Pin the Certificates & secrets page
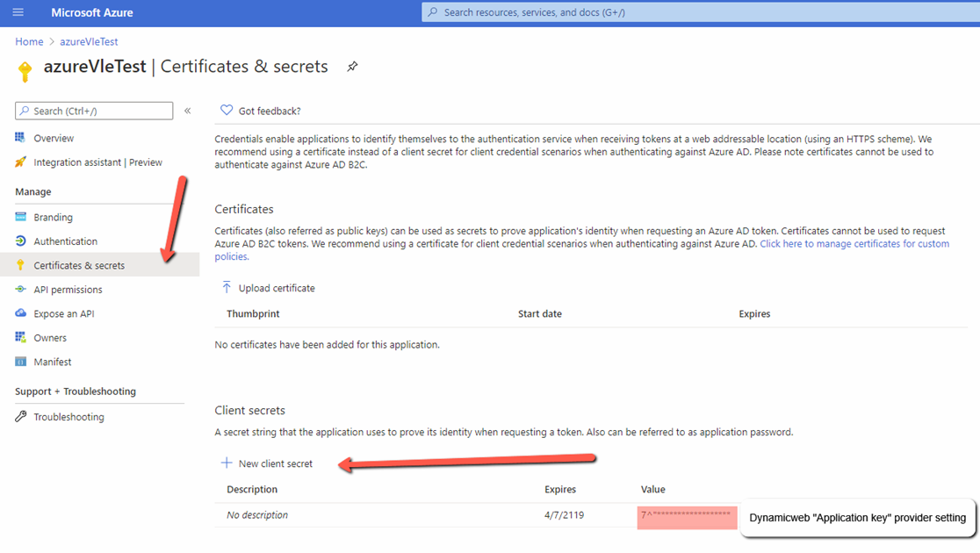 pos(352,67)
